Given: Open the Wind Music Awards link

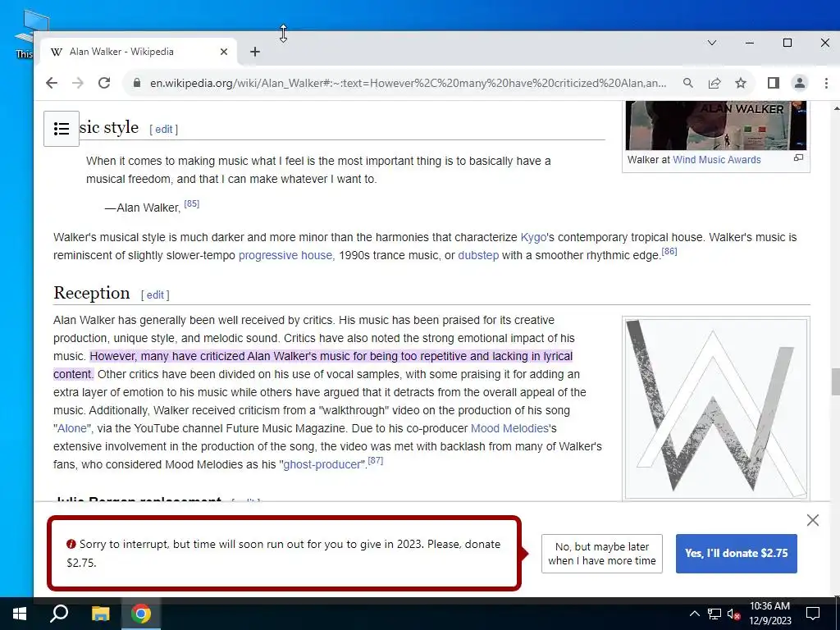Looking at the screenshot, I should pos(716,160).
